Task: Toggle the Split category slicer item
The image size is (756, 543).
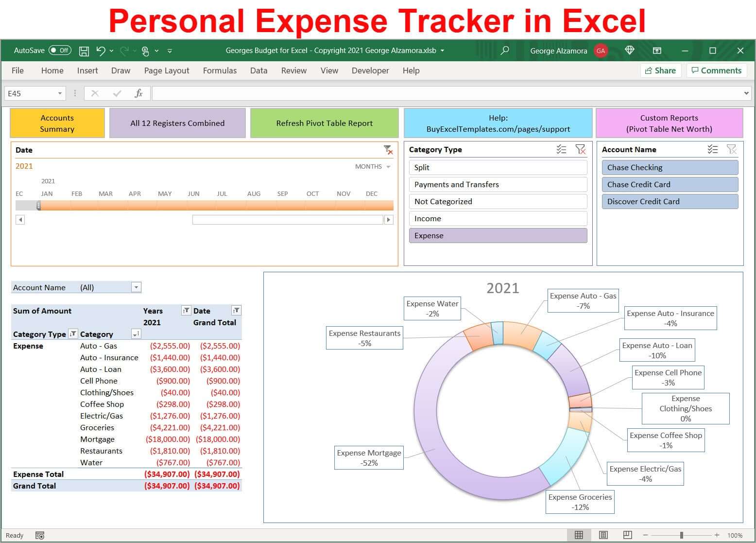Action: click(498, 167)
